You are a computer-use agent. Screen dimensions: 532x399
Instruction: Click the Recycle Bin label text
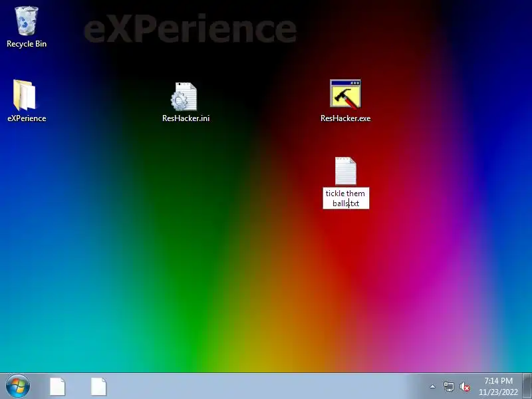(27, 44)
